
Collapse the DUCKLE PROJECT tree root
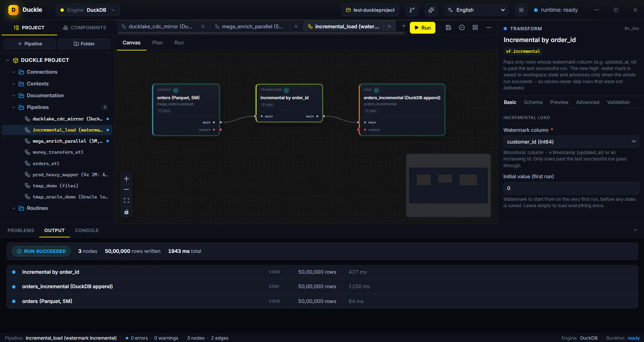pyautogui.click(x=7, y=60)
